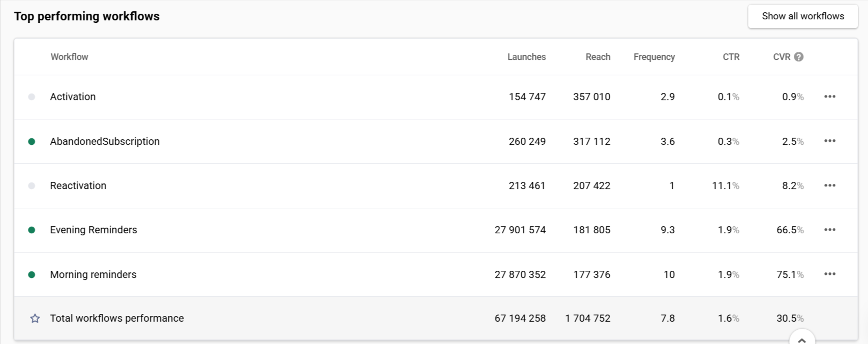The height and width of the screenshot is (344, 868).
Task: Open the three-dot menu for Evening Reminders
Action: (830, 230)
